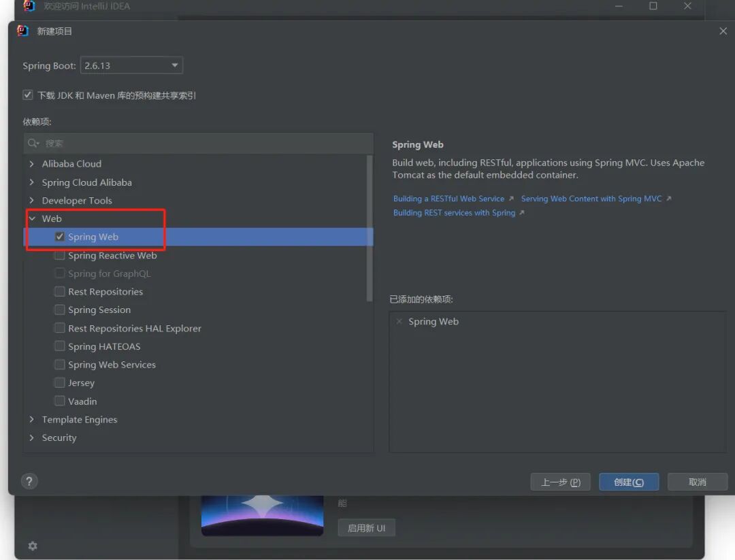Click the Previous step button
735x560 pixels.
click(560, 482)
